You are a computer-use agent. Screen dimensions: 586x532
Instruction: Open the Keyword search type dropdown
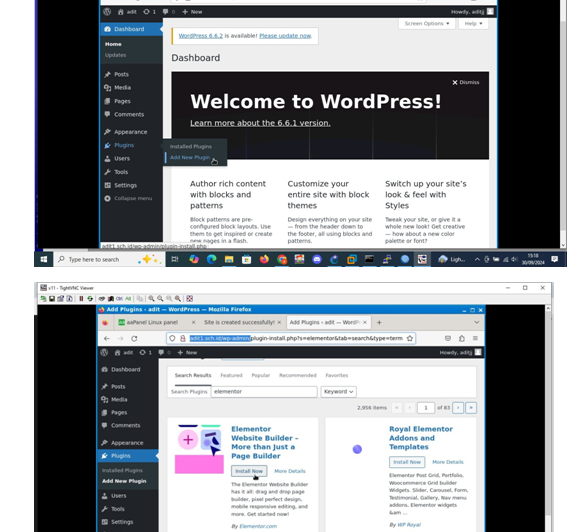tap(338, 392)
